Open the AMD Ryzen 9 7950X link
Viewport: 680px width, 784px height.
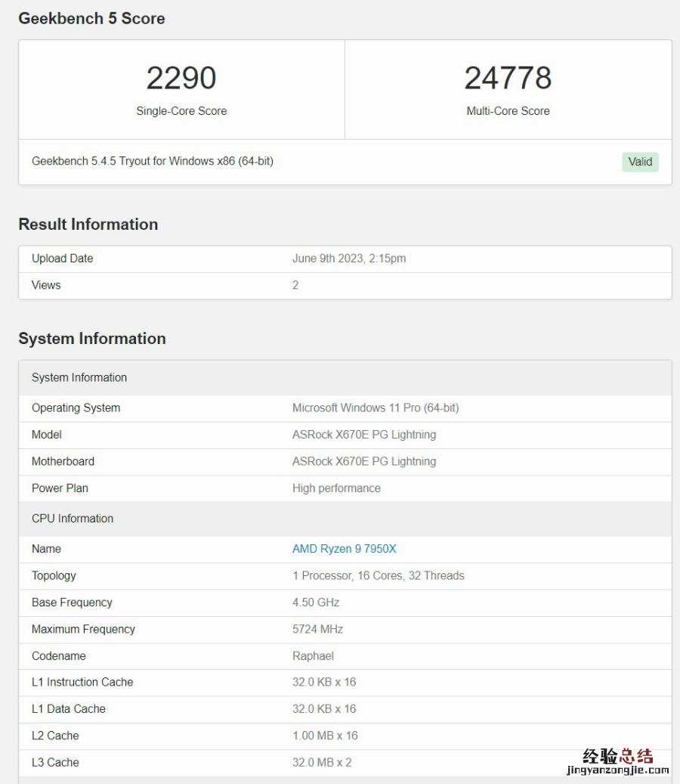click(x=345, y=549)
